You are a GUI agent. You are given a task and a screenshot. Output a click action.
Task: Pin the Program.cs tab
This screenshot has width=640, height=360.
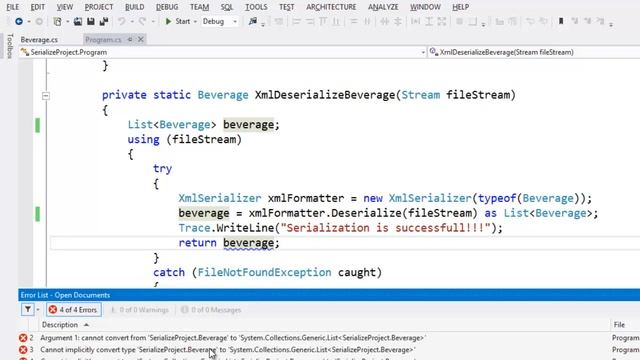pyautogui.click(x=130, y=40)
